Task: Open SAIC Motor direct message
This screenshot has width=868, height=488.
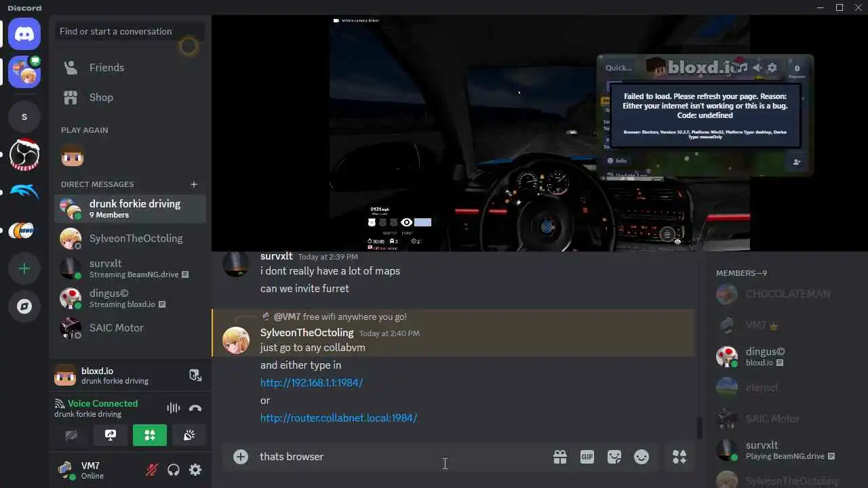Action: coord(130,328)
